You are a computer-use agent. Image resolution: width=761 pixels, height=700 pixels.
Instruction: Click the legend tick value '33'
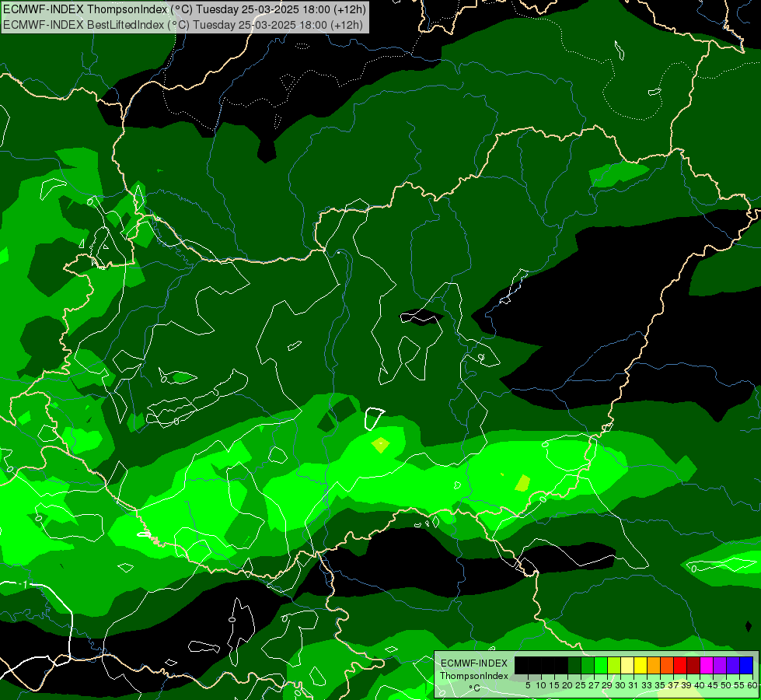click(647, 685)
